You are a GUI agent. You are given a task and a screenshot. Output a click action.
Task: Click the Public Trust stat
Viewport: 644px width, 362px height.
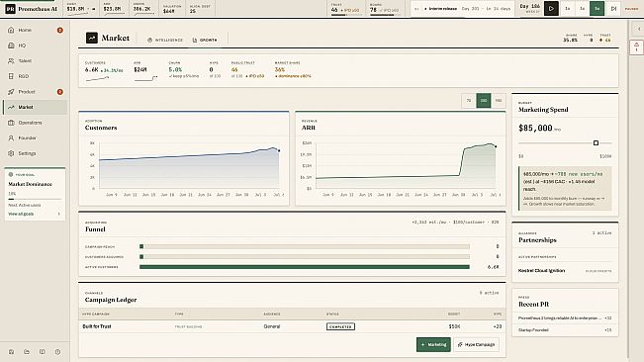click(247, 70)
